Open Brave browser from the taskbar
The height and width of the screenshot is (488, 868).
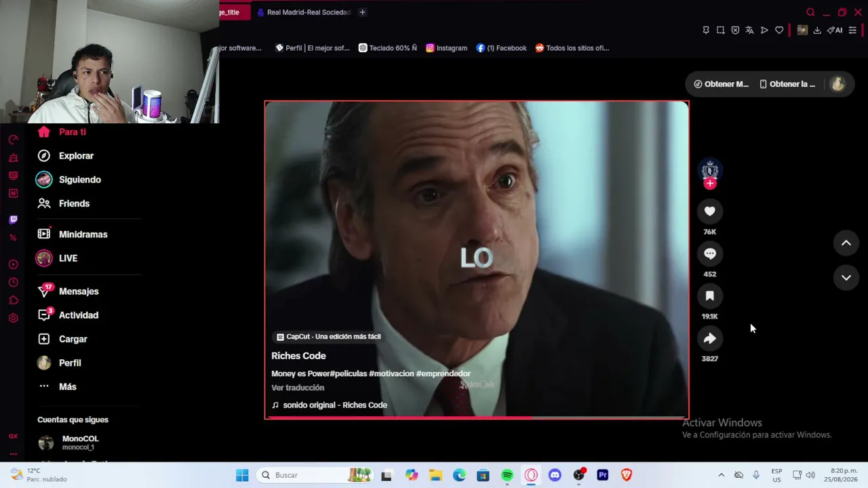click(626, 475)
